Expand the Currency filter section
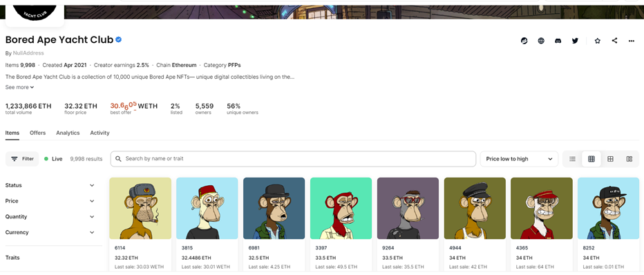 coord(50,232)
